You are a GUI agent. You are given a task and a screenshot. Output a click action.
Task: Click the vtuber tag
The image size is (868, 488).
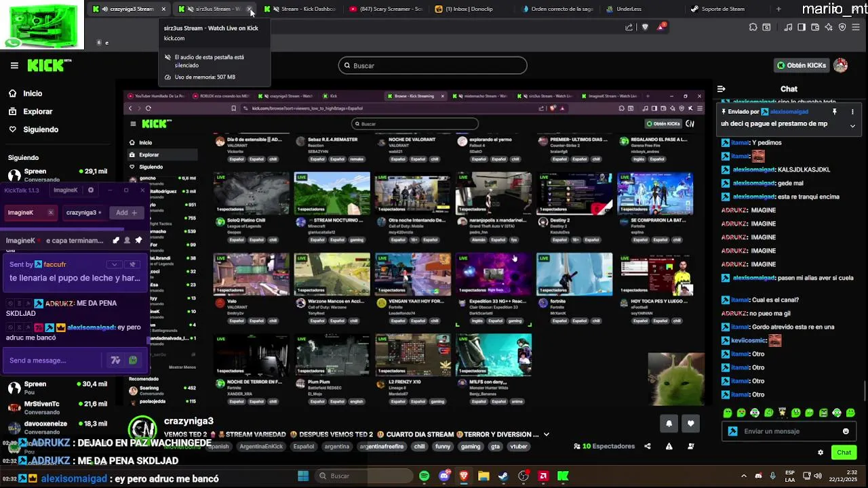pyautogui.click(x=519, y=447)
